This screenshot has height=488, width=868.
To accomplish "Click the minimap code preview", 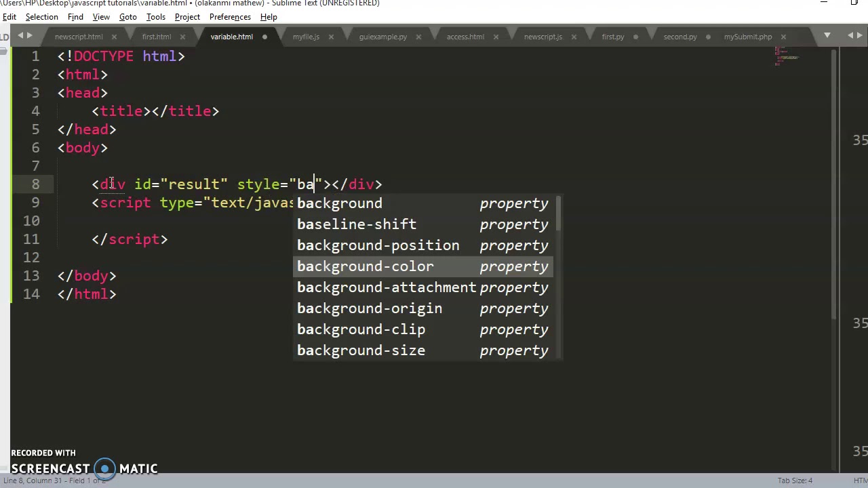I will (x=787, y=56).
